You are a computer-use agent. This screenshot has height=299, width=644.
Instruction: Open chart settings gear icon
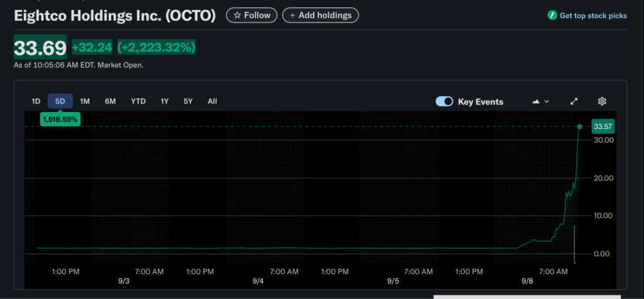pos(602,101)
